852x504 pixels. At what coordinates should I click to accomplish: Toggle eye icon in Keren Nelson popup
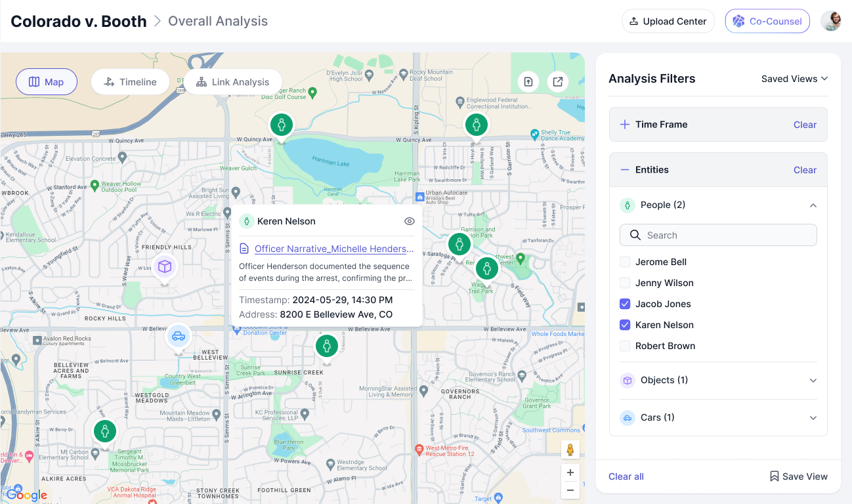pos(410,222)
